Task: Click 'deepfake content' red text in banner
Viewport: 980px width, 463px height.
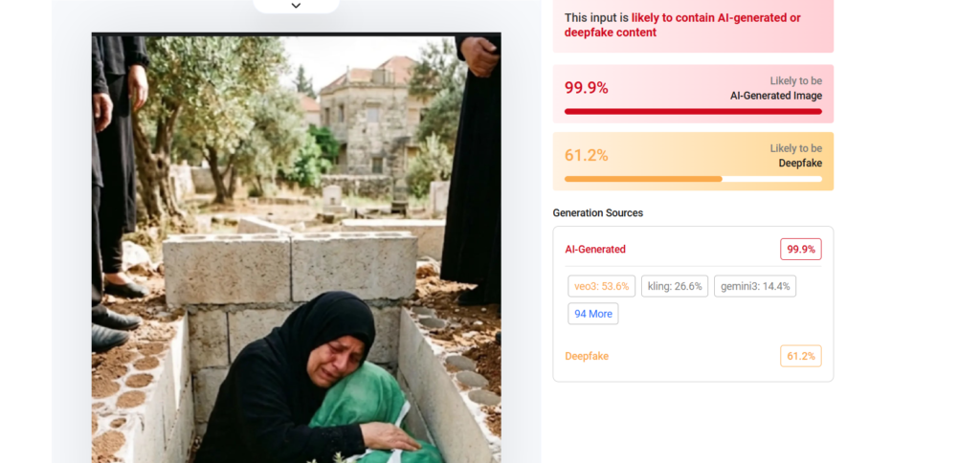Action: tap(611, 33)
